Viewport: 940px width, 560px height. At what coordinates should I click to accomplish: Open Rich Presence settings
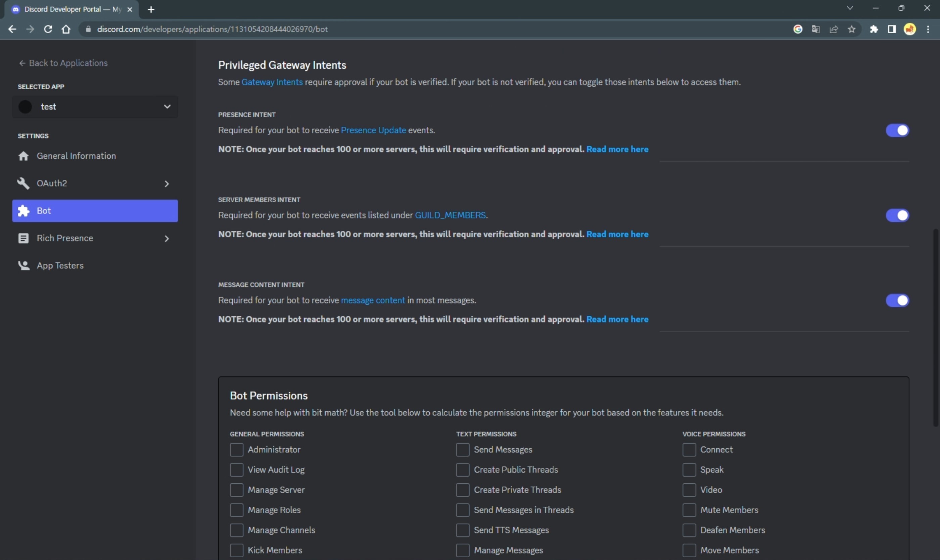click(95, 238)
